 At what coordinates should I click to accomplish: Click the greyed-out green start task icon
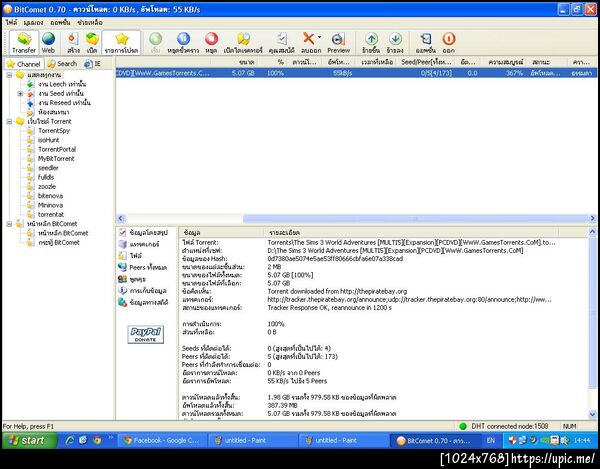(x=155, y=42)
